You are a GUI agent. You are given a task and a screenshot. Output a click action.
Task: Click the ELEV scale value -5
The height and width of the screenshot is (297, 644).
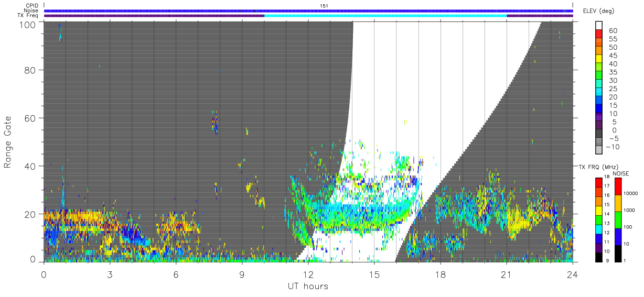tap(613, 138)
